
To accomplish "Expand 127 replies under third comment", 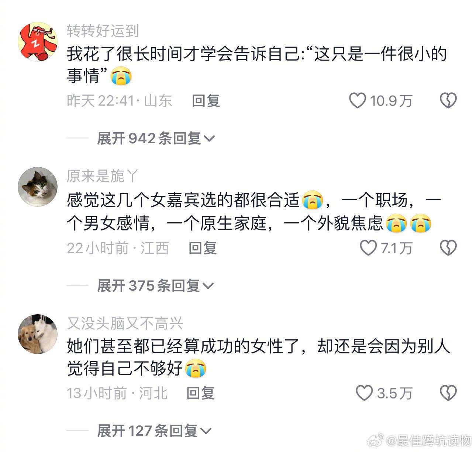I will click(x=154, y=431).
